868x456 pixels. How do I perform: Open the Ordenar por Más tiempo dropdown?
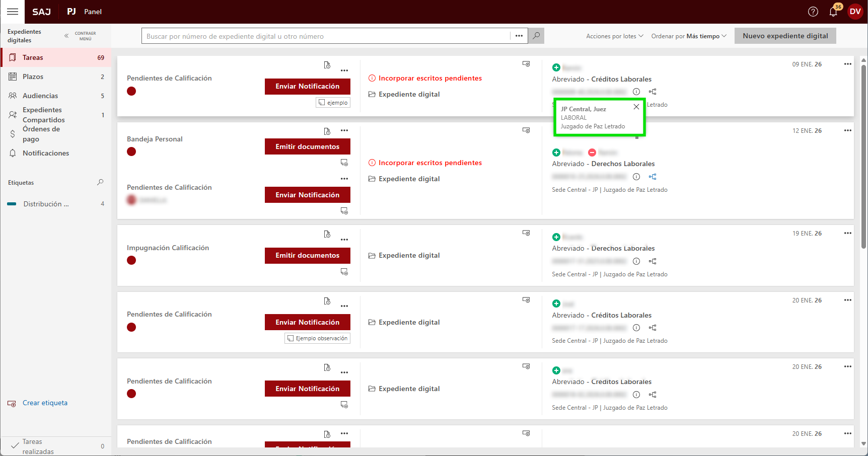pos(688,36)
